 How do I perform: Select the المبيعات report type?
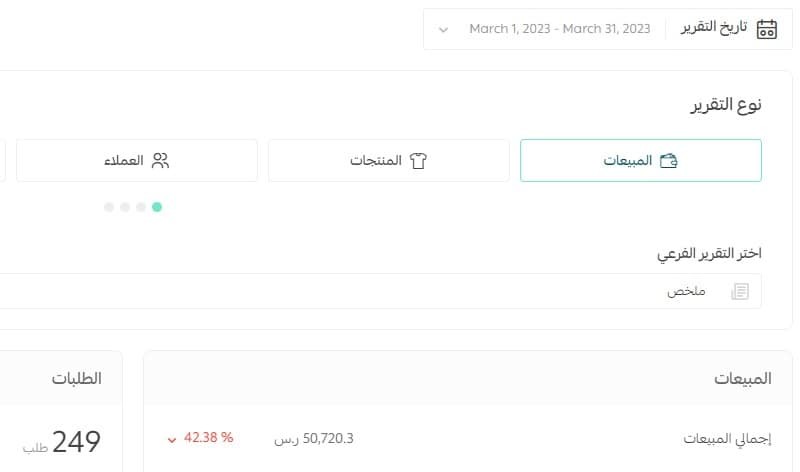(x=641, y=160)
